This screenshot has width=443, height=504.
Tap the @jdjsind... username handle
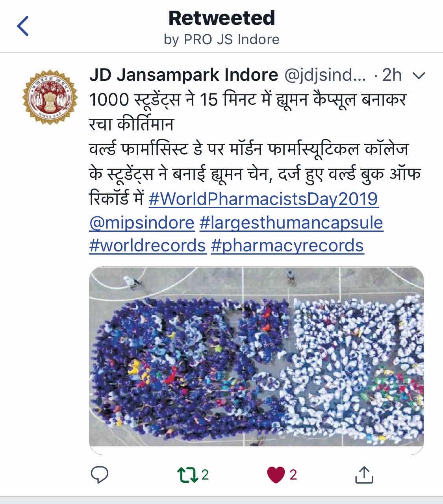click(x=325, y=75)
